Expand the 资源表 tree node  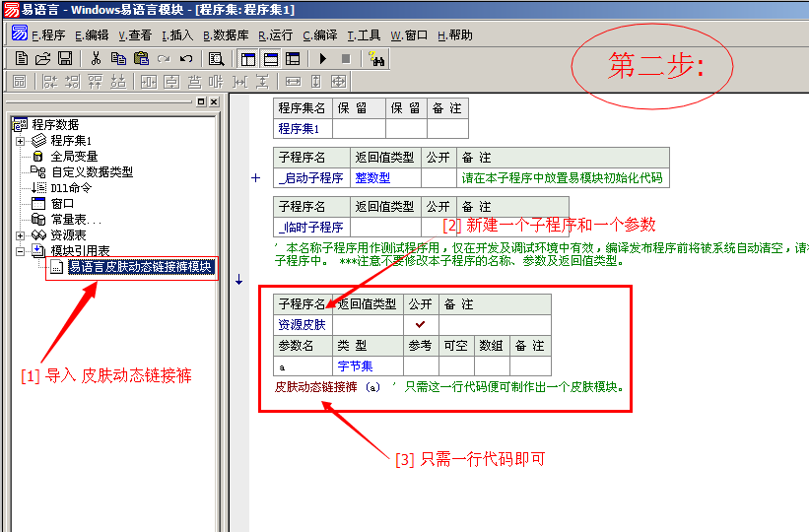pos(20,235)
